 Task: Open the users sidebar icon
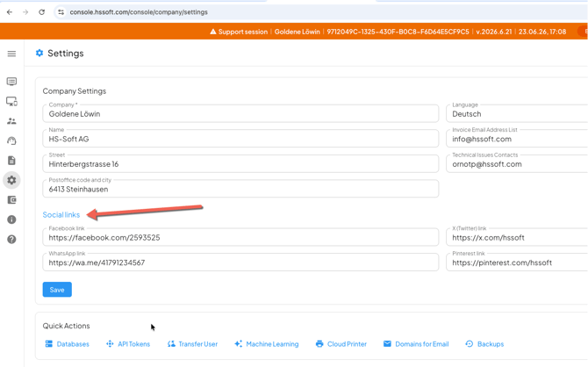(11, 121)
